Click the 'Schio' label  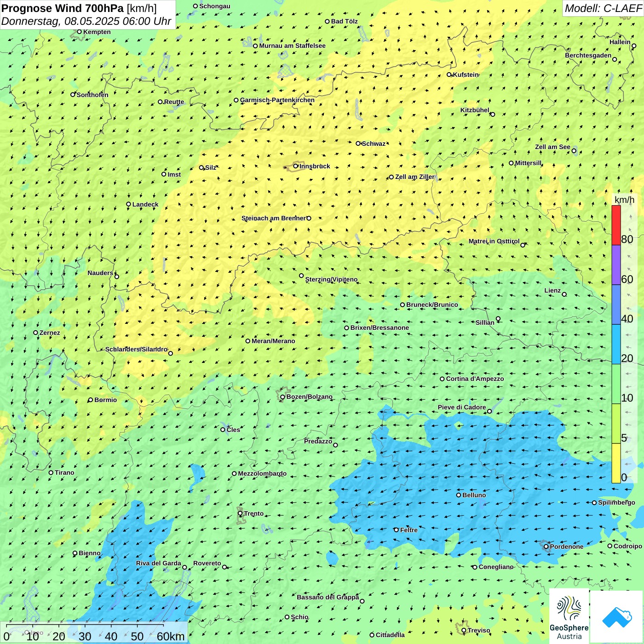pyautogui.click(x=300, y=617)
